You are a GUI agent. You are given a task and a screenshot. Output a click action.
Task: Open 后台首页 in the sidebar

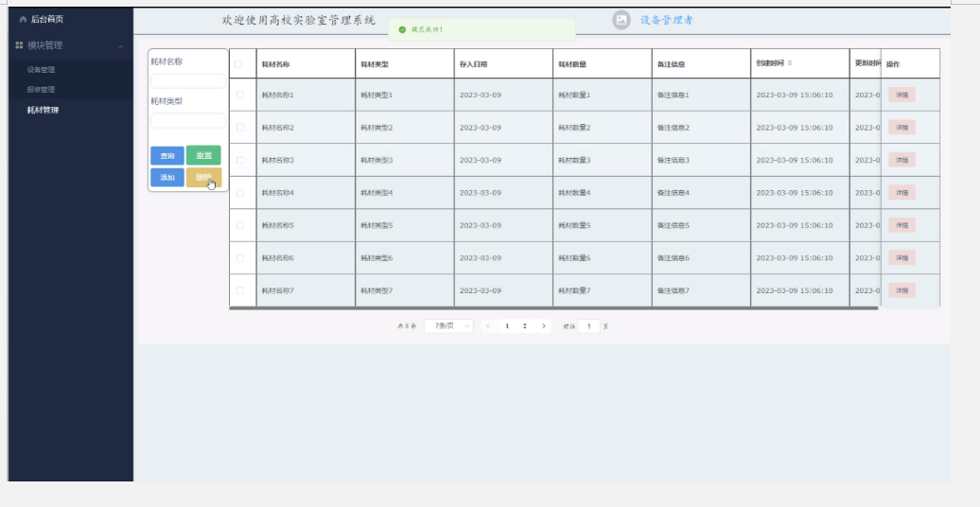(x=47, y=19)
